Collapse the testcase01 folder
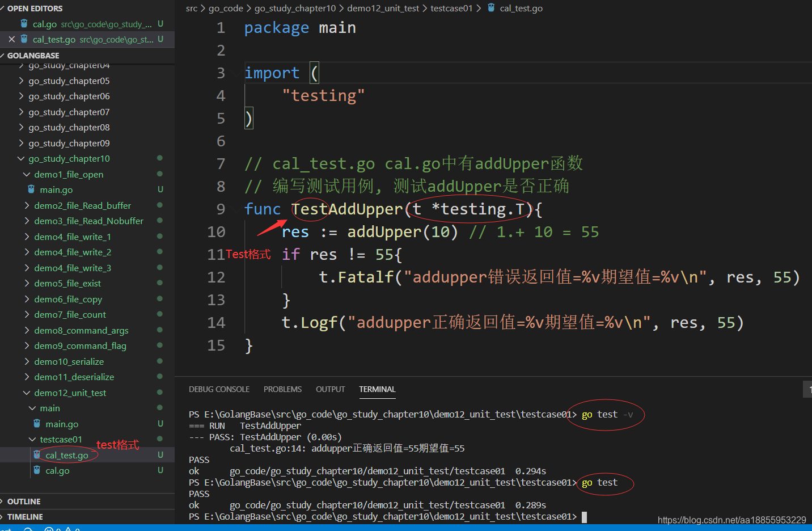Image resolution: width=812 pixels, height=531 pixels. point(32,439)
